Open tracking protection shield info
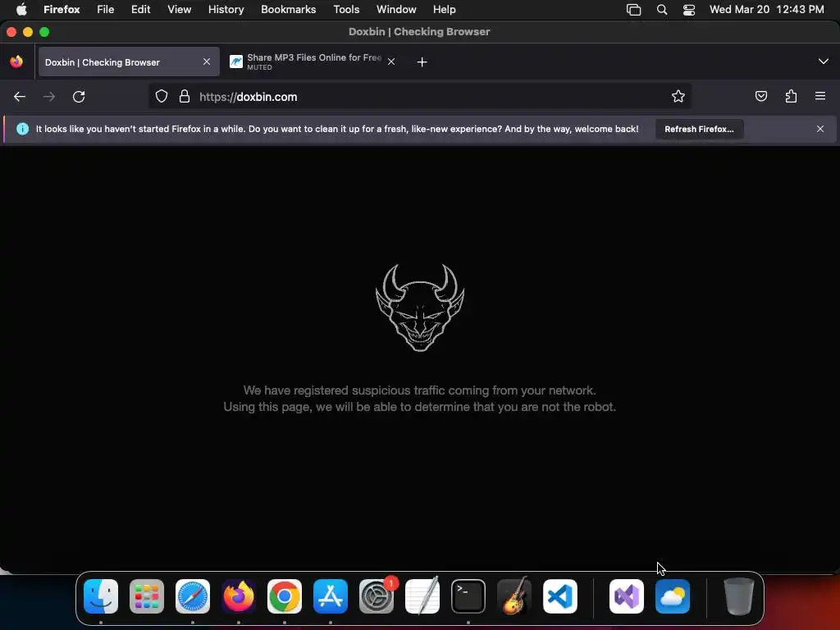This screenshot has width=840, height=630. pos(162,97)
